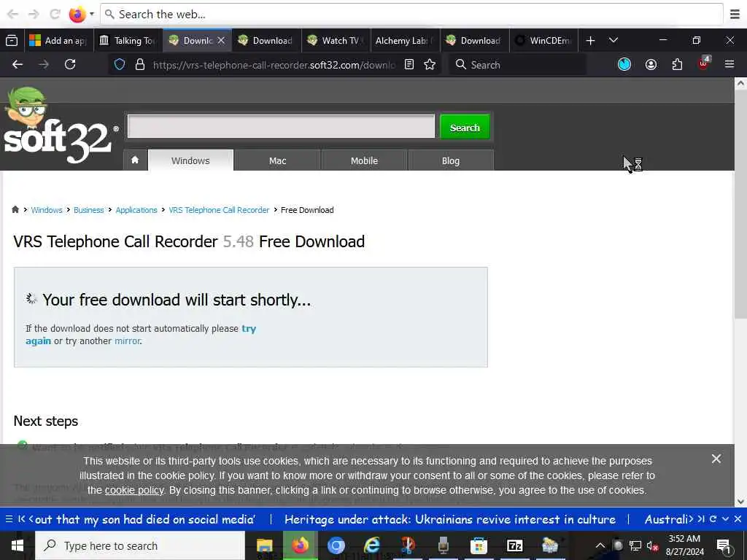Open Internet Explorer from the taskbar
Viewport: 747px width, 560px height.
coord(371,545)
